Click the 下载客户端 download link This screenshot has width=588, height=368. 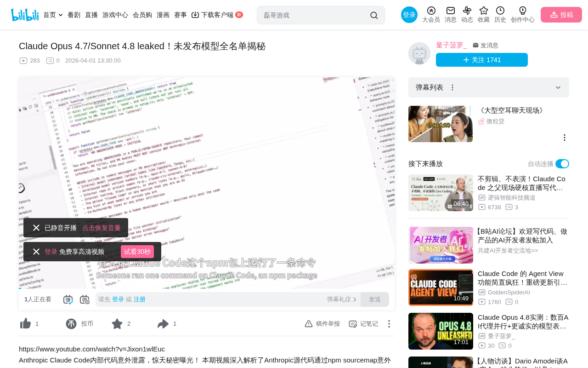click(217, 15)
